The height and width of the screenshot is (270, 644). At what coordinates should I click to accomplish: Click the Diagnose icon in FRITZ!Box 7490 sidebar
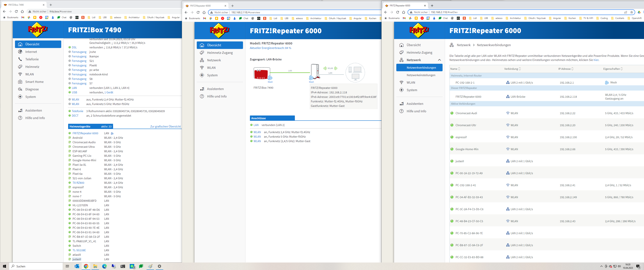20,89
